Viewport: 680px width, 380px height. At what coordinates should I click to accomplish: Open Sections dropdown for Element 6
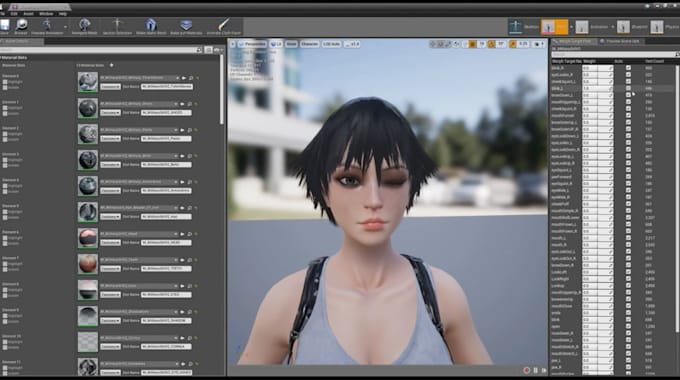[x=110, y=243]
